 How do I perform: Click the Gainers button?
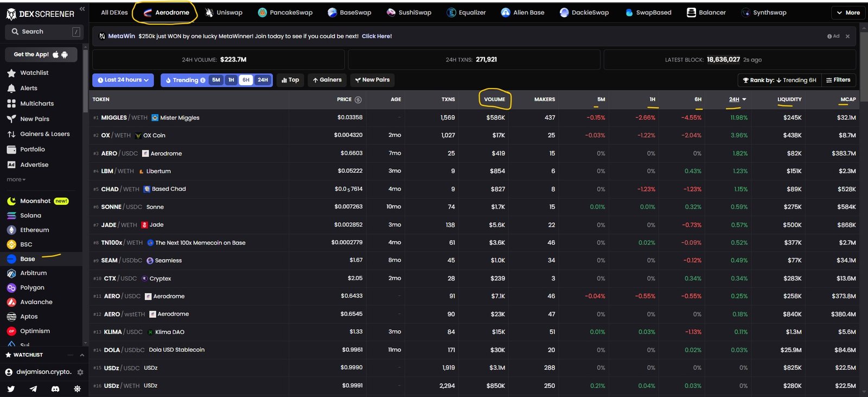click(x=327, y=80)
